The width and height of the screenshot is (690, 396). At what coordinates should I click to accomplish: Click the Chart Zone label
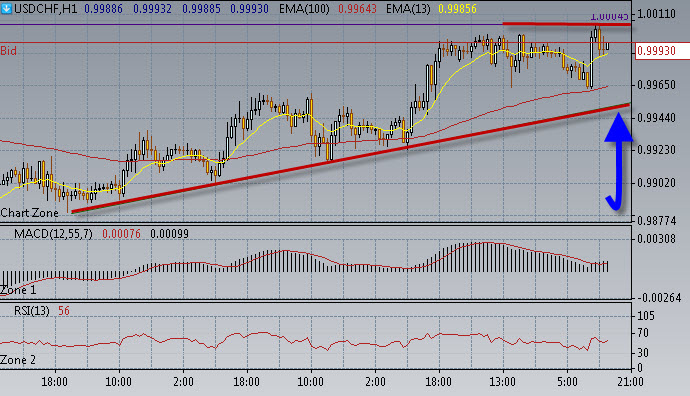tap(29, 213)
